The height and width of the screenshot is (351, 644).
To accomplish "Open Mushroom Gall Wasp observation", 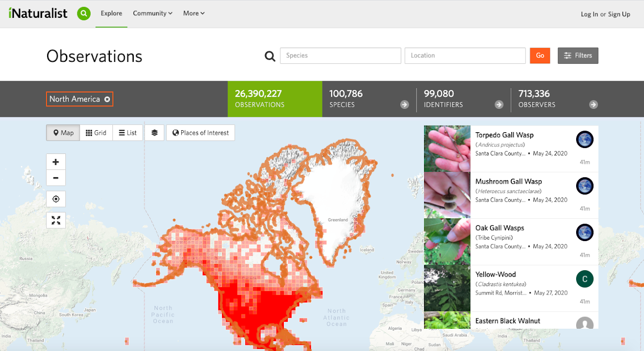I will click(509, 182).
